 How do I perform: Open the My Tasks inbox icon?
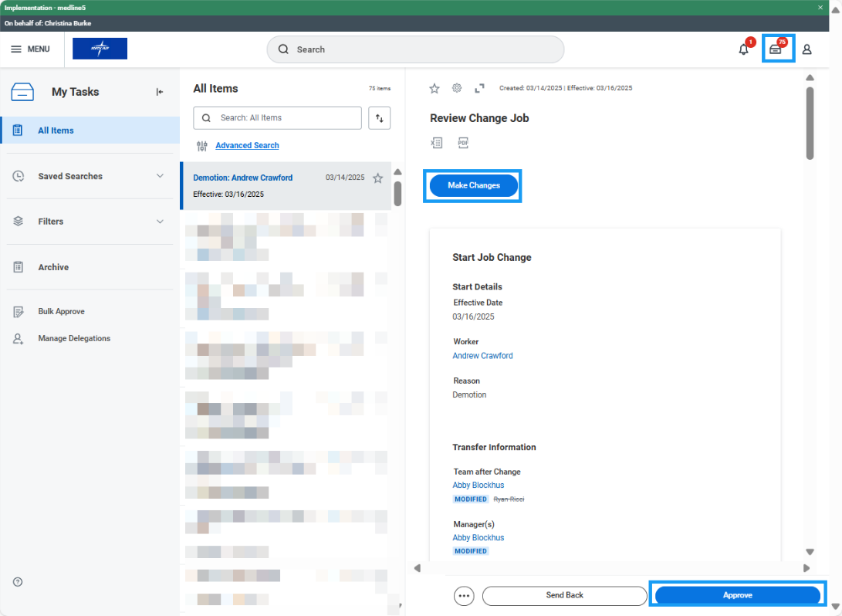pos(778,49)
